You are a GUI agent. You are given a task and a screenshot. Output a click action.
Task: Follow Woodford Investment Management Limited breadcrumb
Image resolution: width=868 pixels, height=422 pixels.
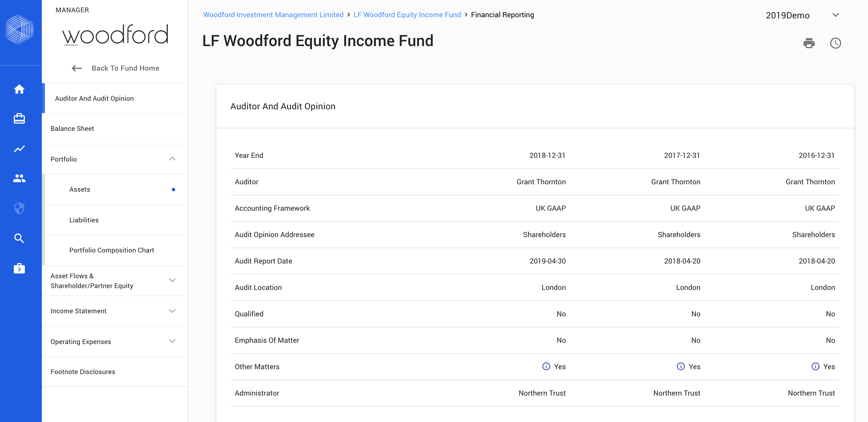click(x=273, y=15)
